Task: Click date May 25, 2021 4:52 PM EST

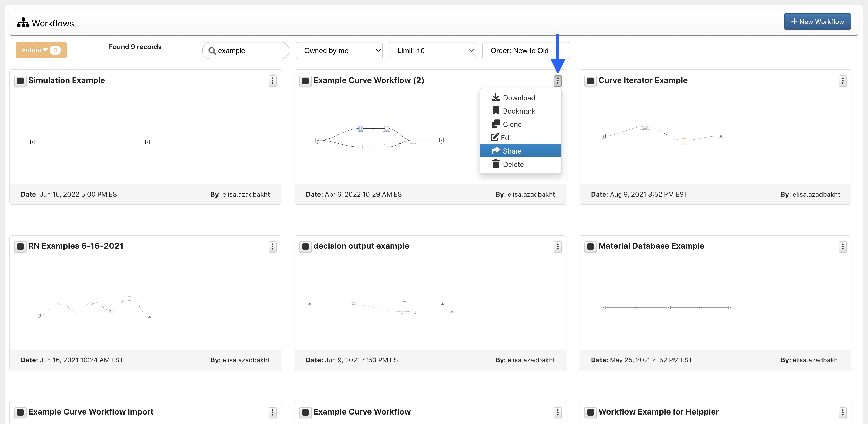Action: click(651, 360)
